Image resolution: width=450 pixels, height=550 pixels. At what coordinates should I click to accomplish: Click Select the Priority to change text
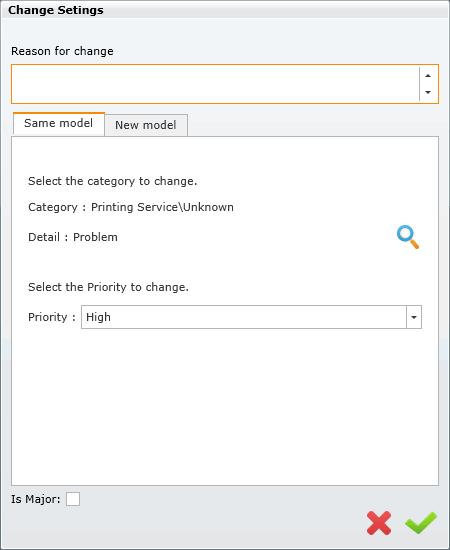coord(108,287)
